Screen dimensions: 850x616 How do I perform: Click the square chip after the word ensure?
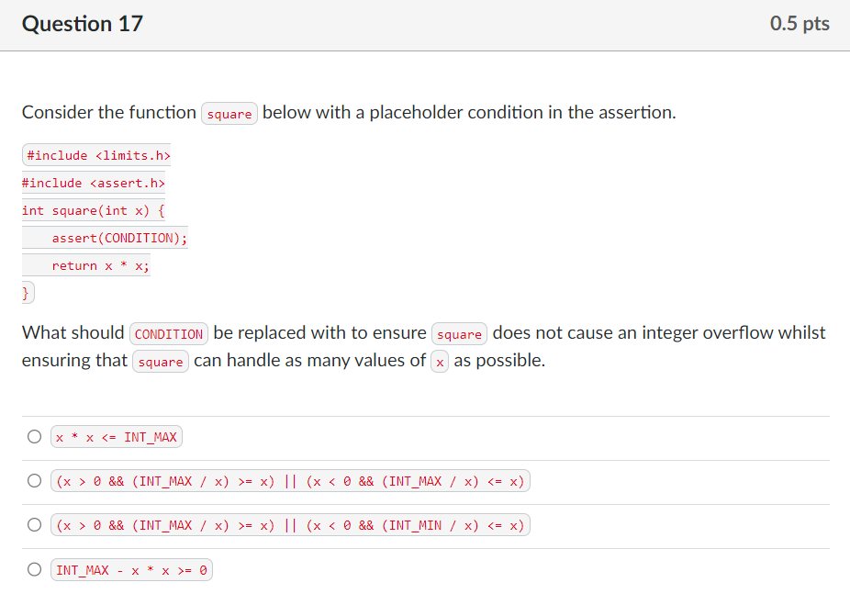[x=459, y=333]
